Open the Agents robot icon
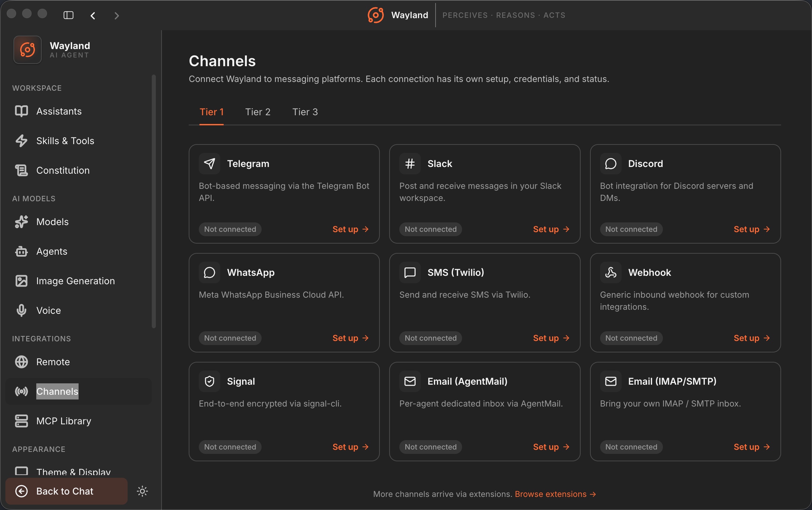The height and width of the screenshot is (510, 812). [x=21, y=251]
